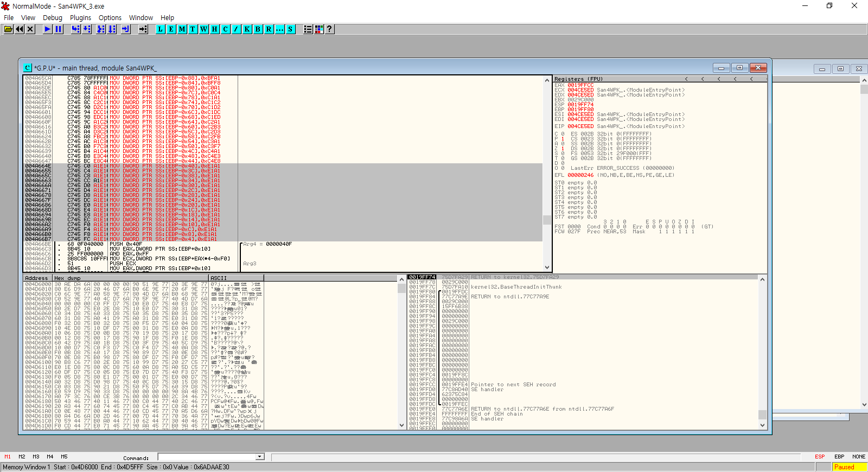
Task: Click the Go to address icon
Action: click(143, 29)
